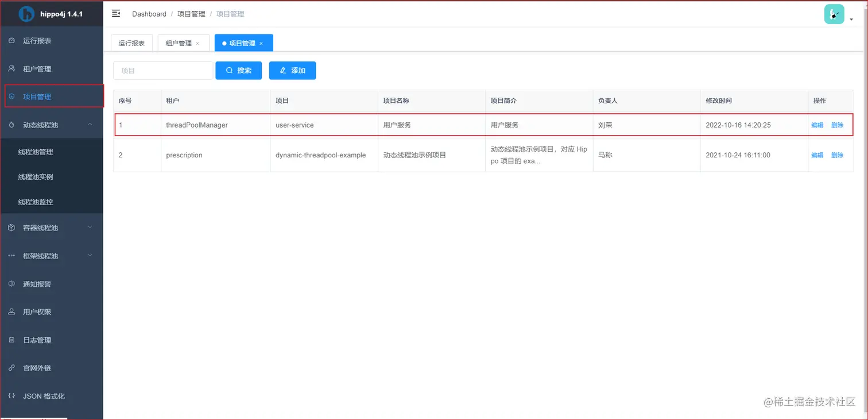Click the 租户管理 user icon in sidebar

[x=11, y=69]
